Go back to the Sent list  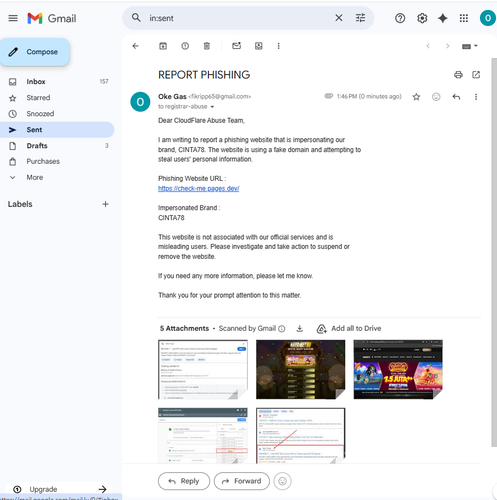(135, 46)
